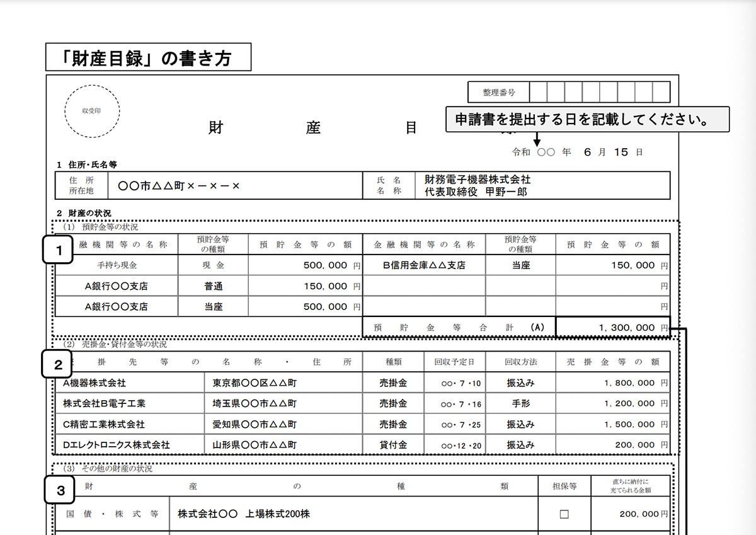Click the 1 住所・氏名等 section heading
This screenshot has height=535, width=756.
pos(86,165)
